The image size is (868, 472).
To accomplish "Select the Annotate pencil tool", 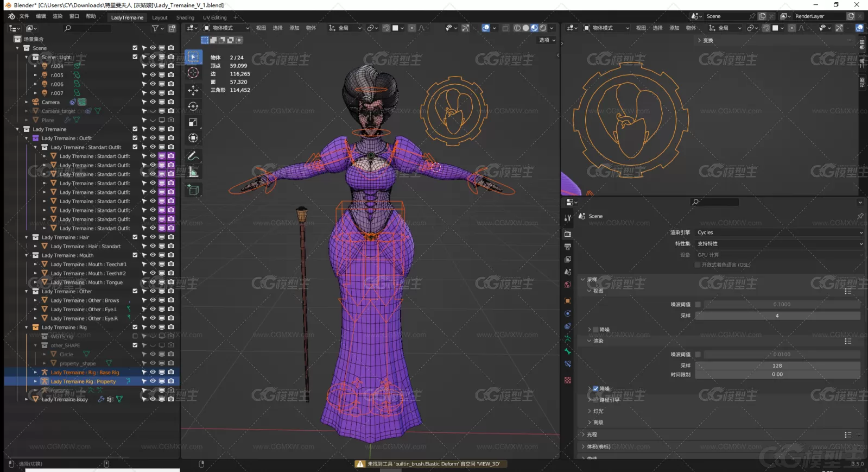I will (x=193, y=156).
